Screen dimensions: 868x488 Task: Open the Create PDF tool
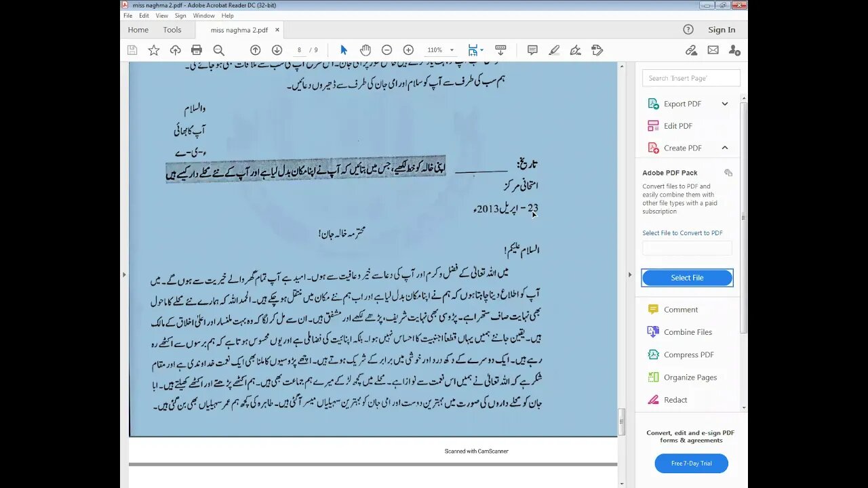point(682,148)
